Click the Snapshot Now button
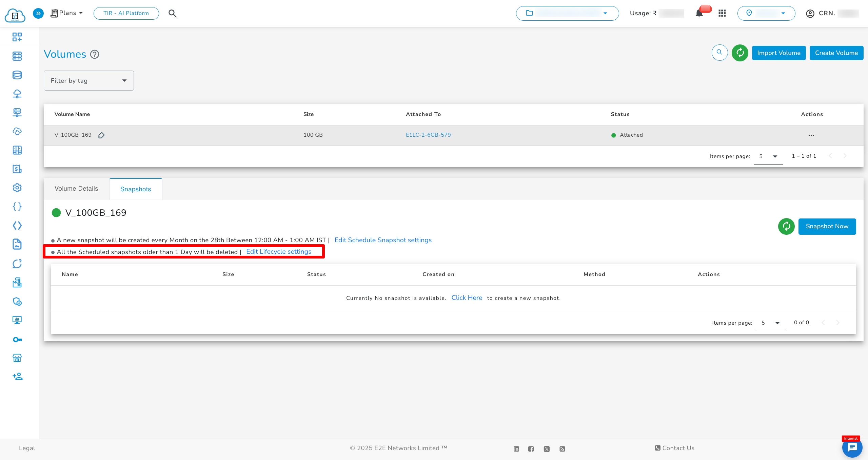868x460 pixels. [827, 226]
